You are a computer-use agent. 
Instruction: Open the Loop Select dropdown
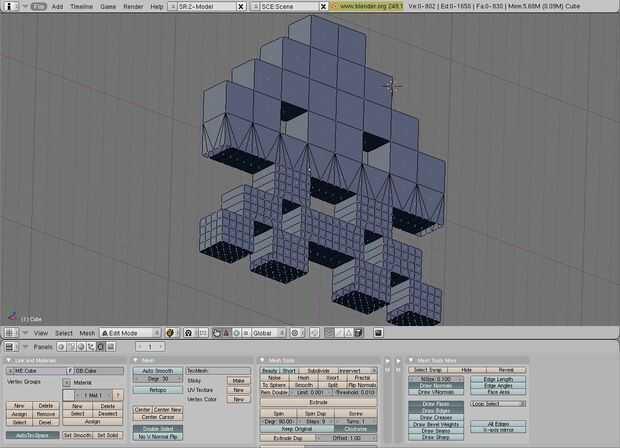[498, 404]
